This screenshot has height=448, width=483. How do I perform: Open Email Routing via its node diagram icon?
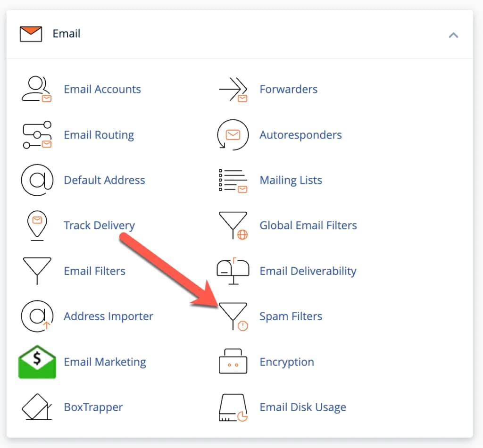click(x=37, y=135)
